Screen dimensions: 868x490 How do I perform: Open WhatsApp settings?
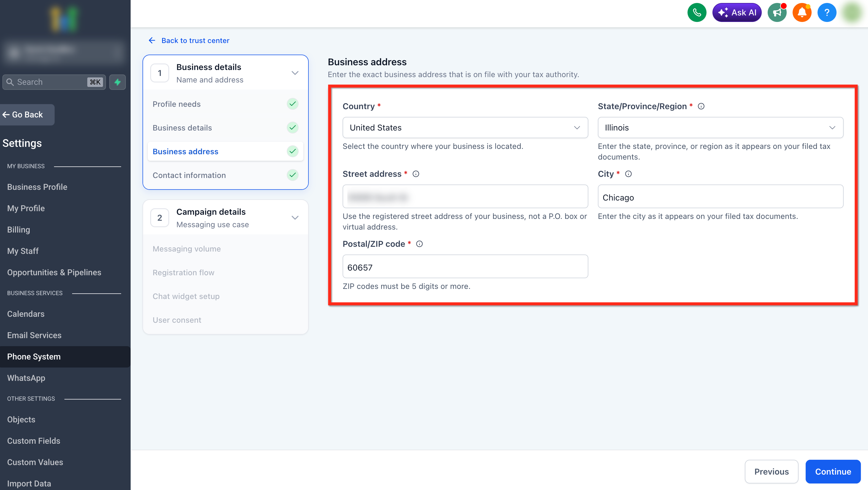(26, 378)
